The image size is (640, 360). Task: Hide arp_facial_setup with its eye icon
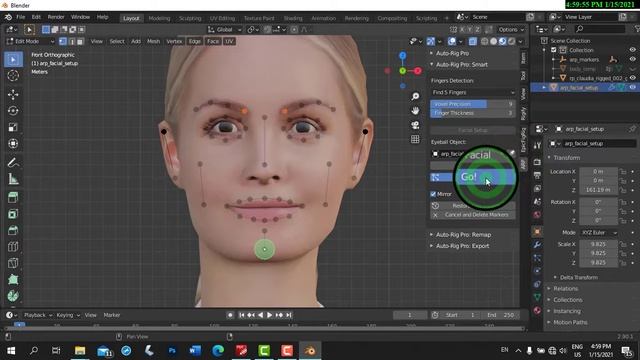point(633,87)
